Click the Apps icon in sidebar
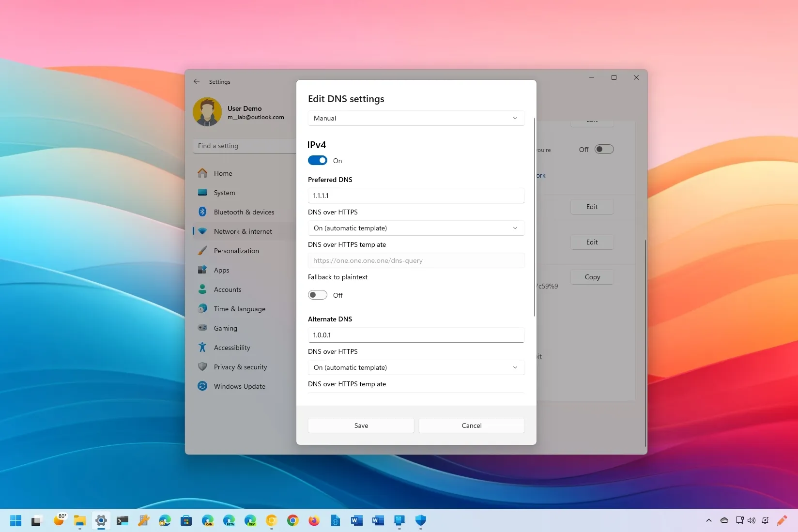Screen dimensions: 798x532 pos(202,270)
